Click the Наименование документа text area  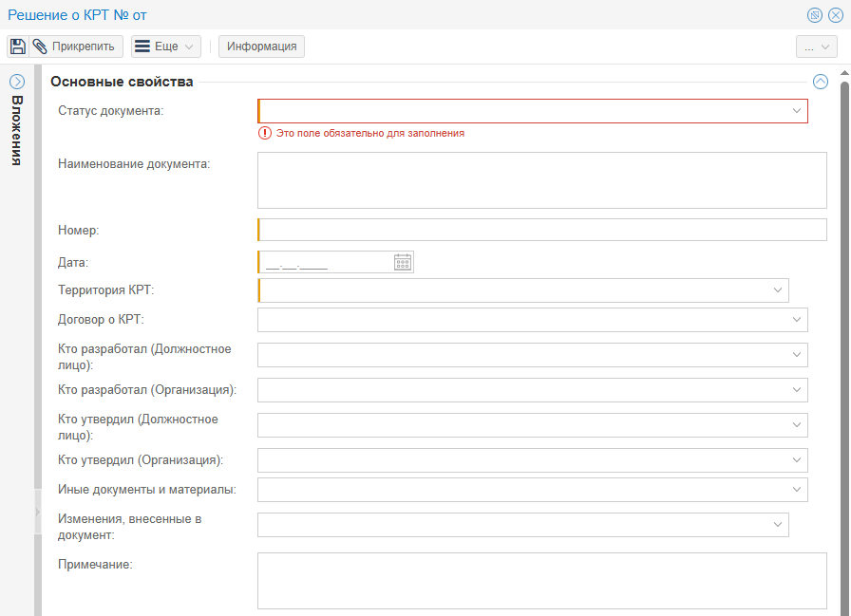point(541,180)
